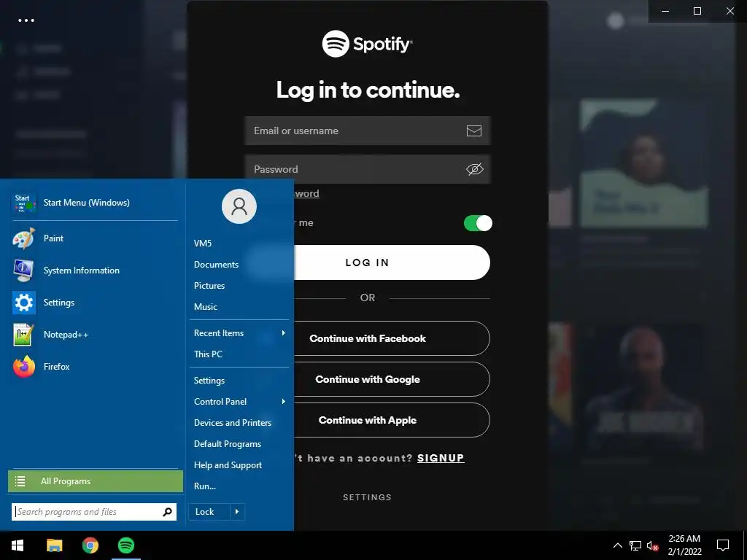This screenshot has width=747, height=560.
Task: Click the Lock button
Action: tap(209, 512)
